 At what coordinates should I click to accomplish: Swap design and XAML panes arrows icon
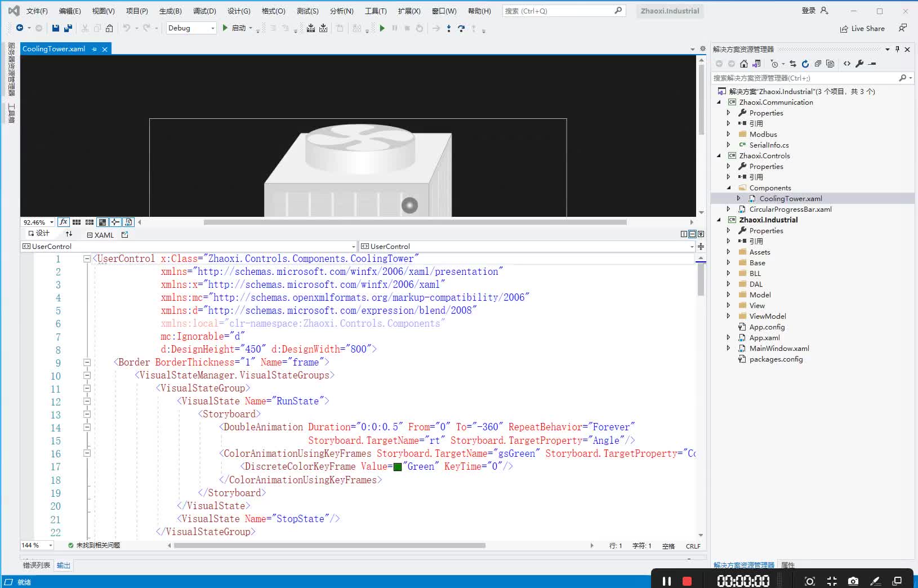(x=69, y=234)
